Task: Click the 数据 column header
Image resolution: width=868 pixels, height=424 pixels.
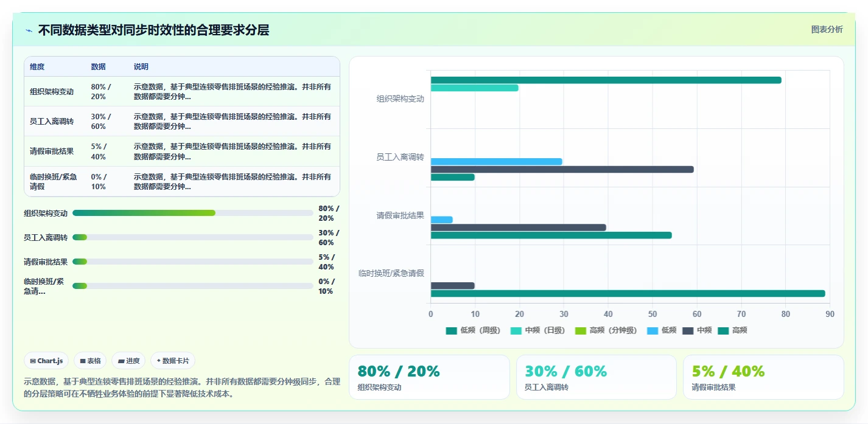Action: tap(98, 67)
